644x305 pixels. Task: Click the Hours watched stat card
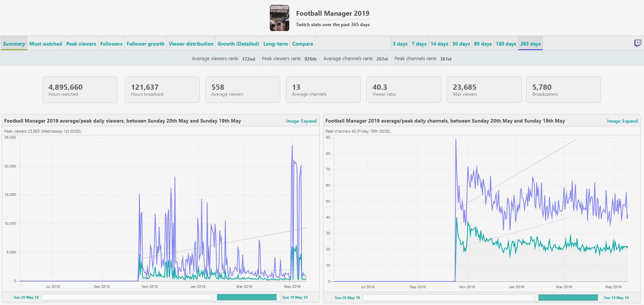point(80,90)
